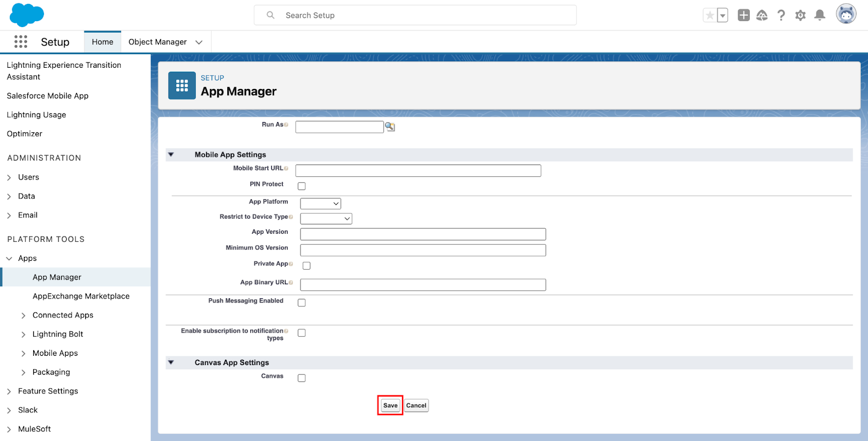Open the favorites list dropdown arrow

(x=723, y=15)
